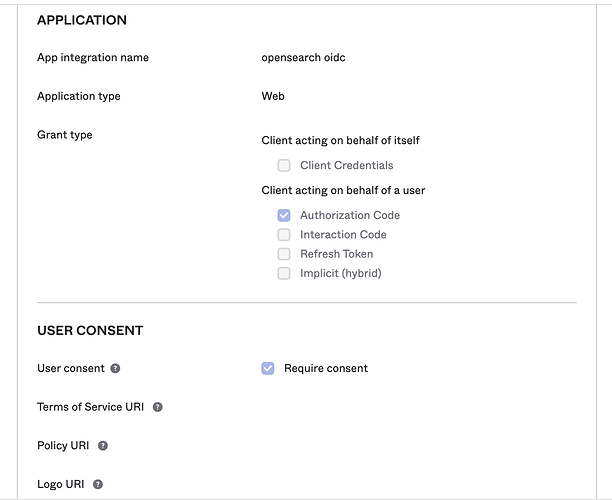Click the Interaction Code label
Screen dimensions: 612x500
click(343, 235)
